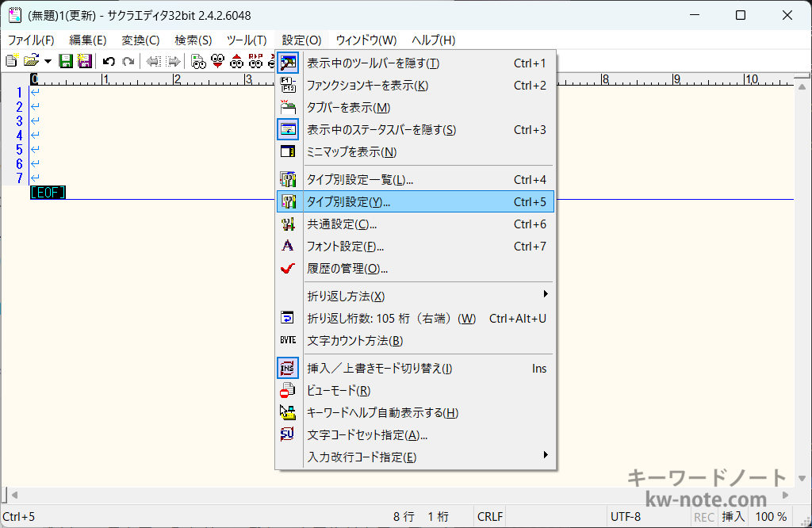Screen dimensions: 812x528
Task: Click the green Save floppy icon
Action: pyautogui.click(x=67, y=61)
